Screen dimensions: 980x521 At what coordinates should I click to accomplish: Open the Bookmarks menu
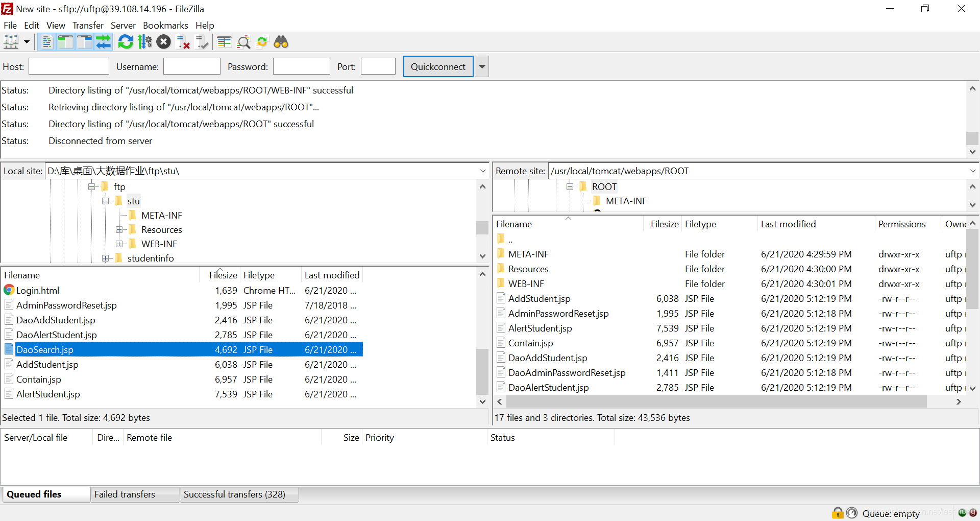(x=165, y=25)
